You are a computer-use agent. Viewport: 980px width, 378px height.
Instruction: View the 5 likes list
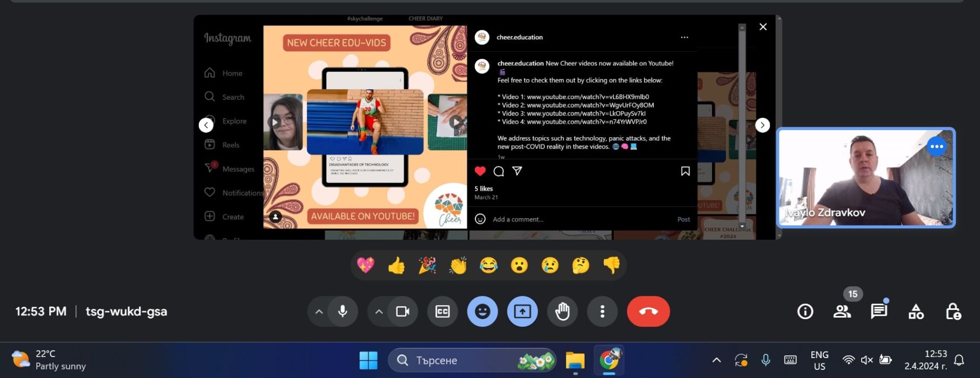[x=484, y=188]
